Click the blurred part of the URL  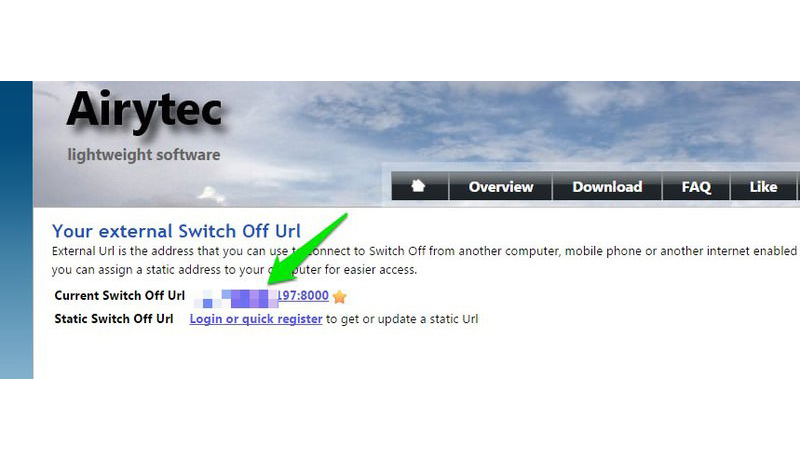coord(236,298)
